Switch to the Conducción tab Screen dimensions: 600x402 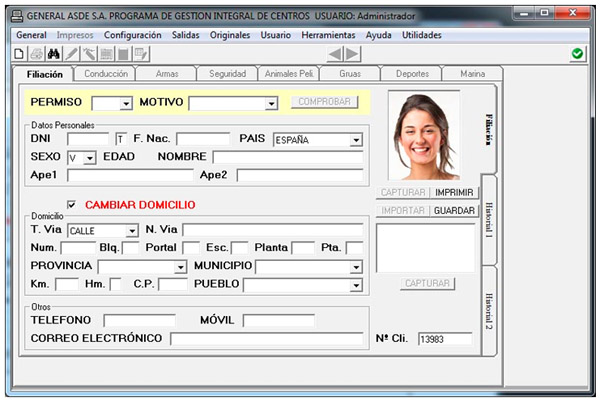coord(106,74)
